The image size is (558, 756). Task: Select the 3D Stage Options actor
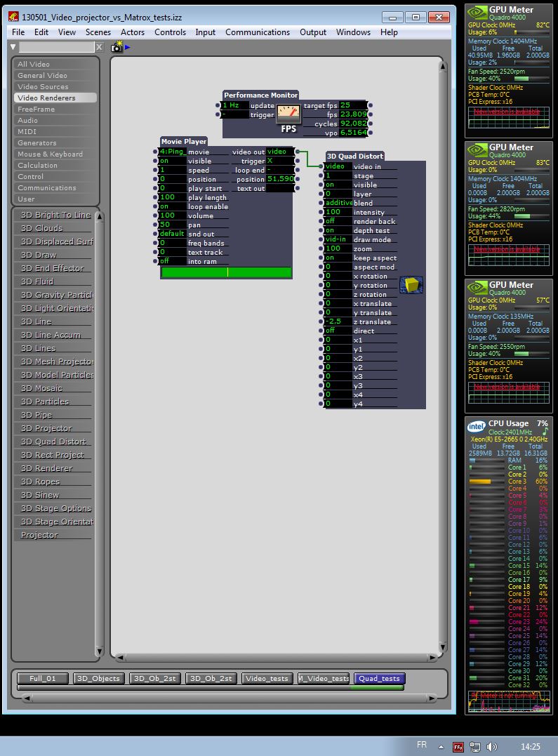pyautogui.click(x=54, y=508)
